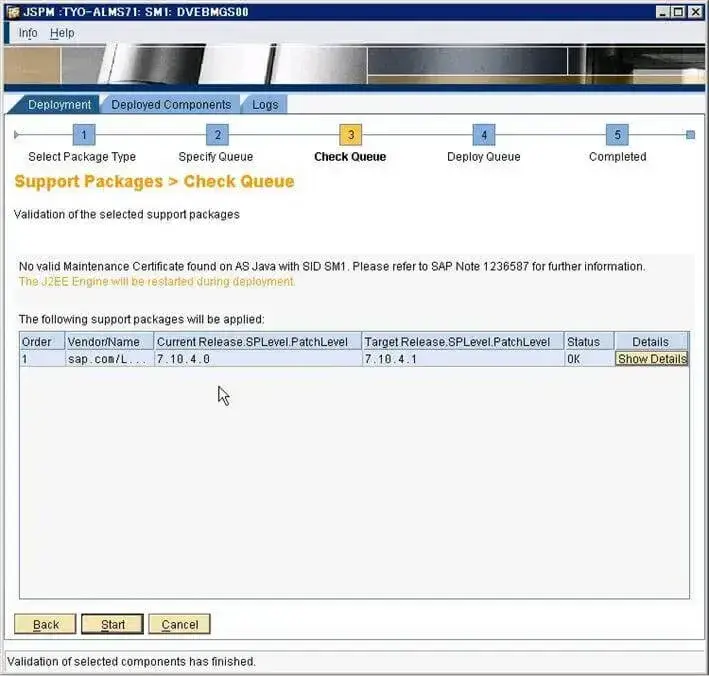Click Current Release.SPLevel.PatchLevel column header
The width and height of the screenshot is (709, 676).
258,341
